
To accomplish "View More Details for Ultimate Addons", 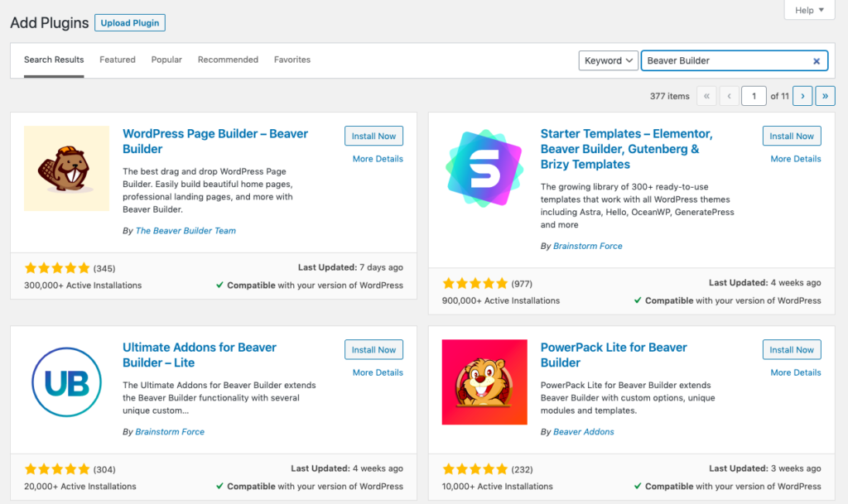I will (x=378, y=372).
